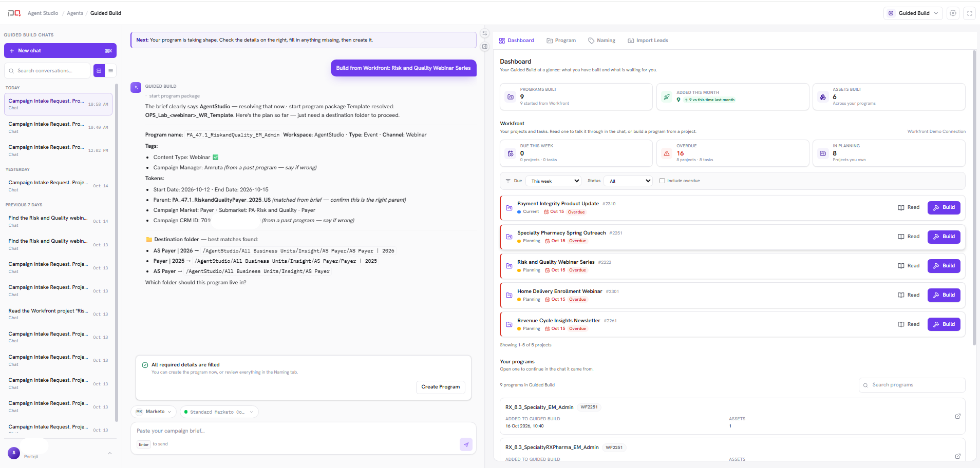Switch to the Program tab
Screen dimensions: 980x468
coord(561,41)
